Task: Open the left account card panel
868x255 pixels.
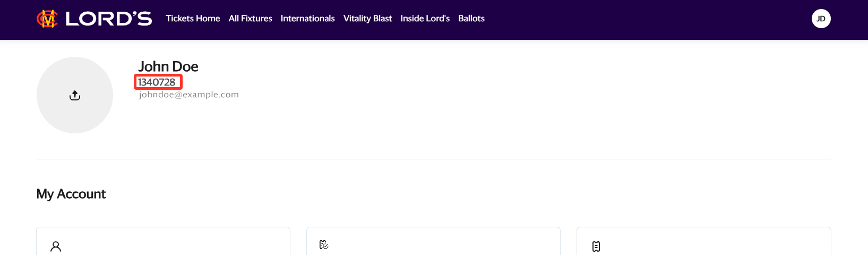Action: [x=163, y=242]
